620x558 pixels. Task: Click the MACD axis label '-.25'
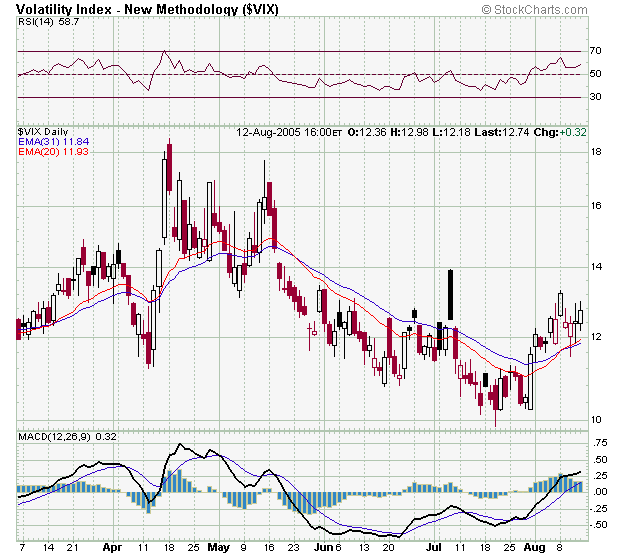pyautogui.click(x=598, y=509)
